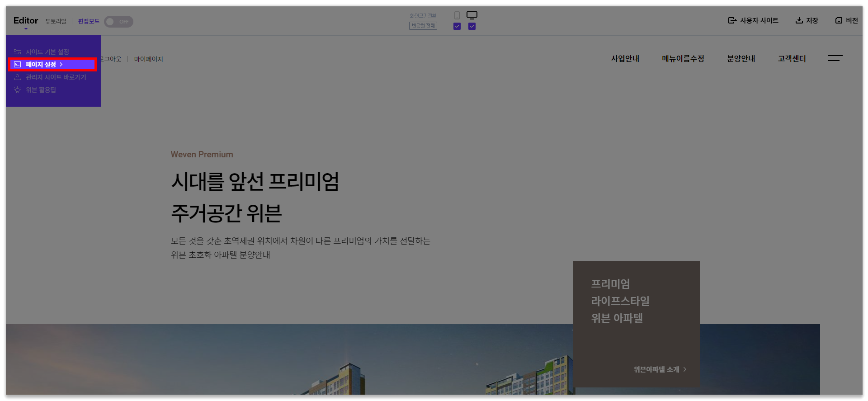Click the 저장 save icon
This screenshot has height=401, width=868.
point(799,20)
